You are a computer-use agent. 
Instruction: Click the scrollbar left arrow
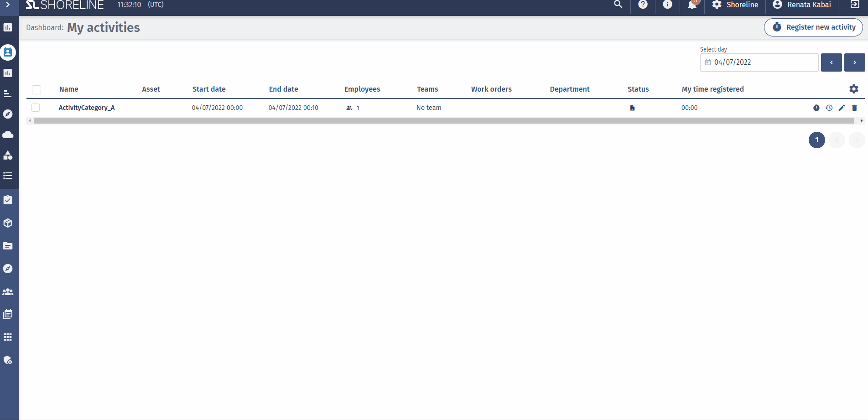click(30, 121)
